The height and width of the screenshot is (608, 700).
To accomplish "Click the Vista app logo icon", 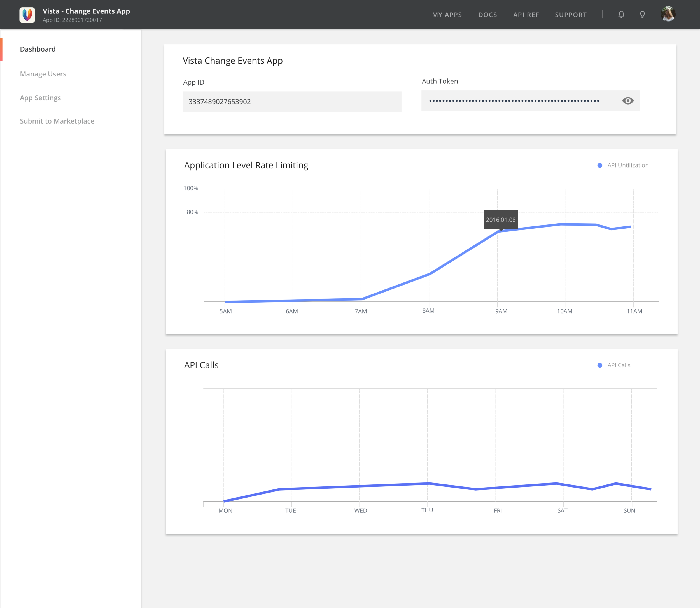I will pos(27,15).
